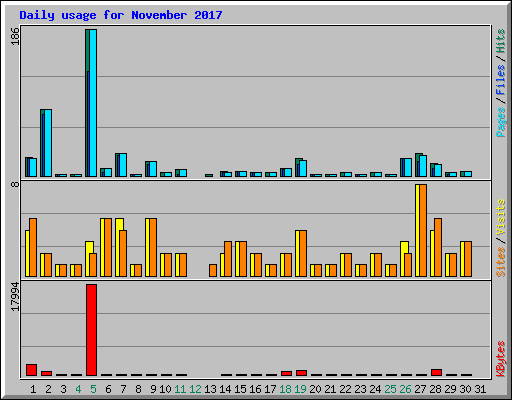512x400 pixels.
Task: Click the red KBytes bar for day 28
Action: pyautogui.click(x=436, y=373)
